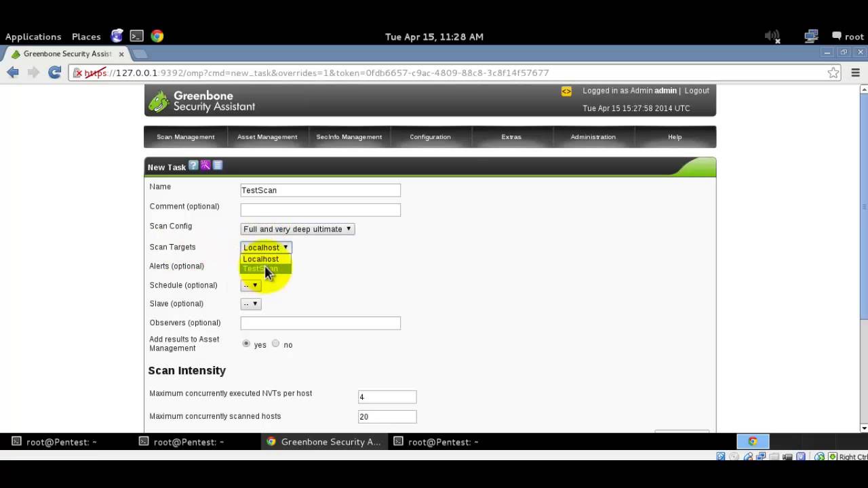Click the Observers input field
Image resolution: width=868 pixels, height=488 pixels.
(x=320, y=323)
